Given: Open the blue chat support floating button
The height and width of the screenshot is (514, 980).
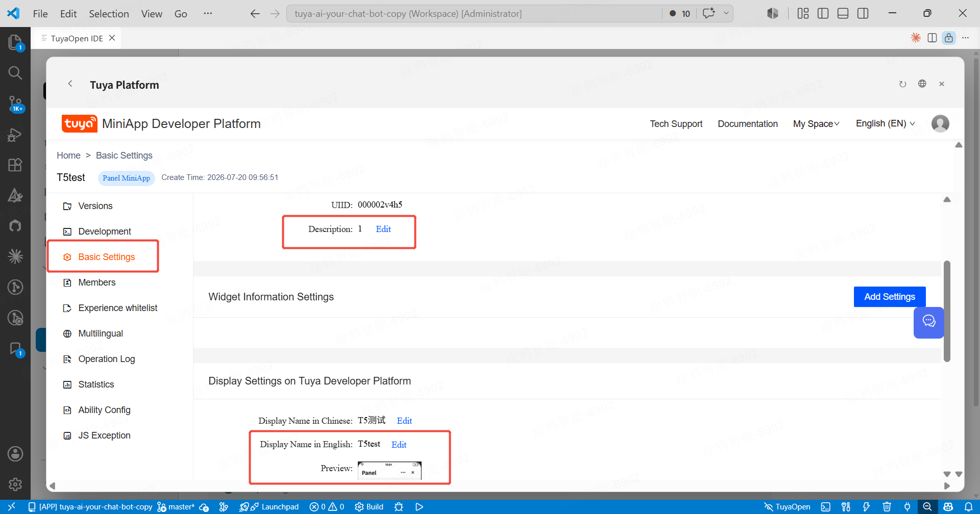Looking at the screenshot, I should coord(929,322).
